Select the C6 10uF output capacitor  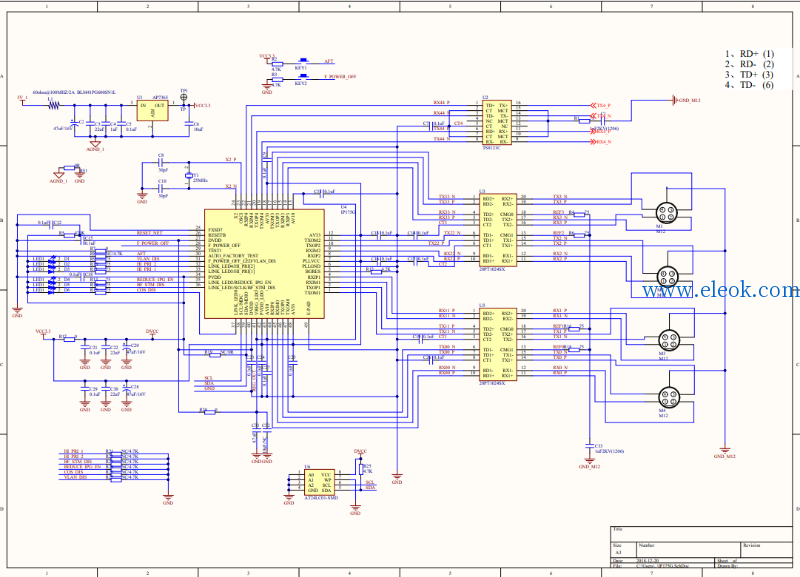tap(191, 123)
